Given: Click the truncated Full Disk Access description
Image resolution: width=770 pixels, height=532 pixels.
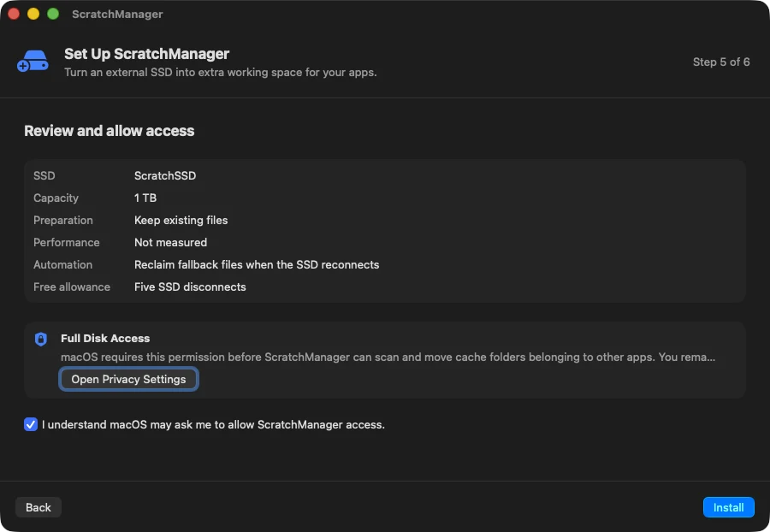Looking at the screenshot, I should click(x=388, y=357).
